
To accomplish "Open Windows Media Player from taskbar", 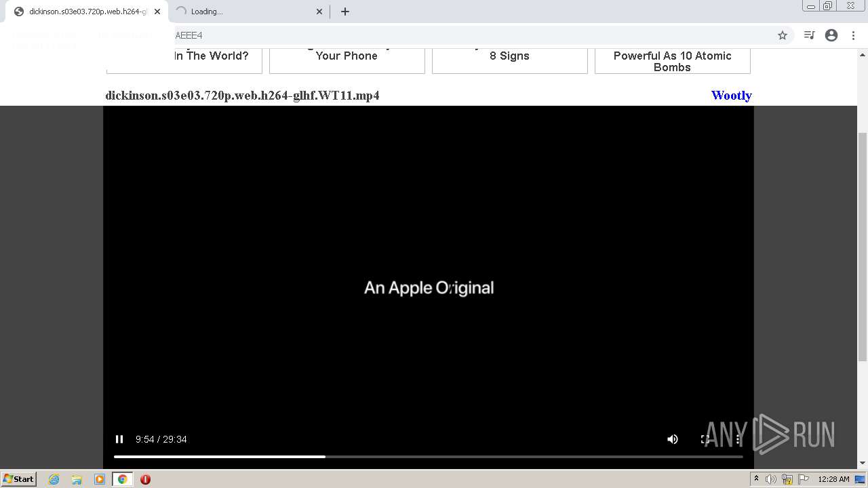I will 99,479.
